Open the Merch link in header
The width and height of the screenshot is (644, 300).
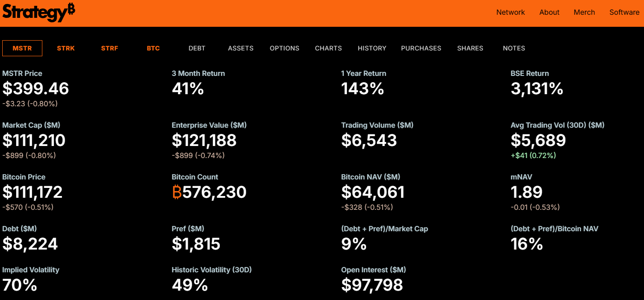(x=584, y=12)
